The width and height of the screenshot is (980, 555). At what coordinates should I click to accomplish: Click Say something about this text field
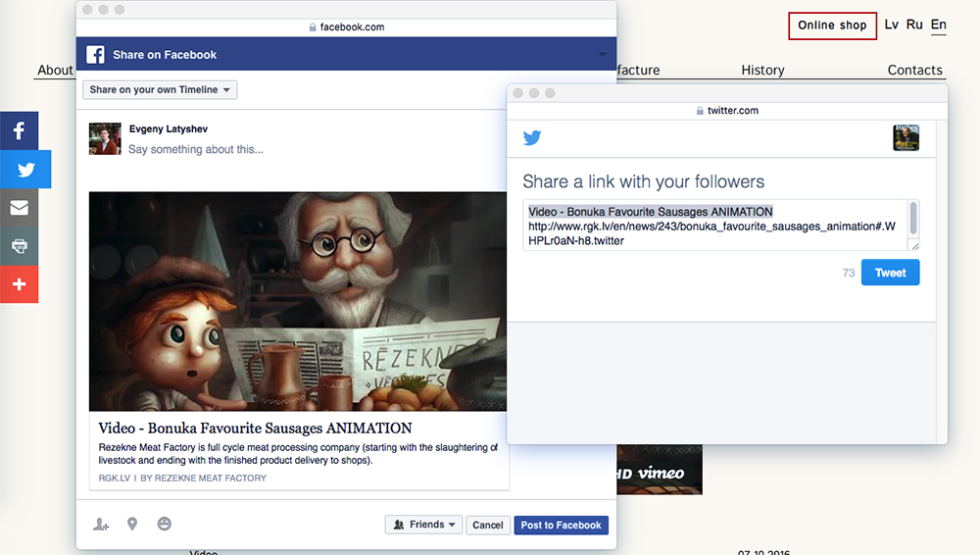[x=196, y=150]
